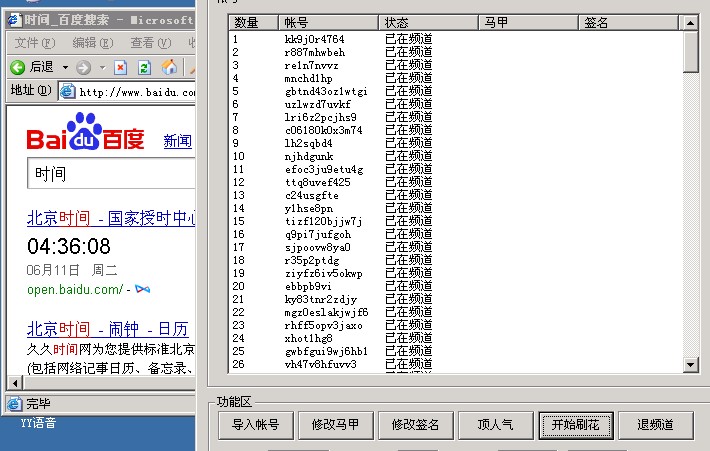Click the 数量 column header
Image resolution: width=710 pixels, height=451 pixels.
(254, 23)
